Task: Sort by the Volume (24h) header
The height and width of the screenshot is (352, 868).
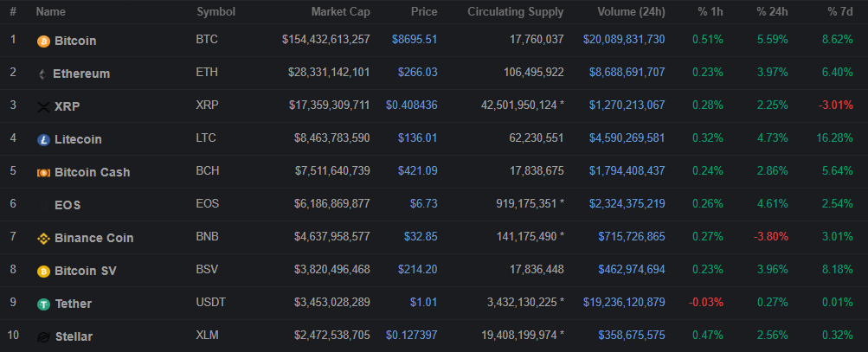Action: [631, 12]
